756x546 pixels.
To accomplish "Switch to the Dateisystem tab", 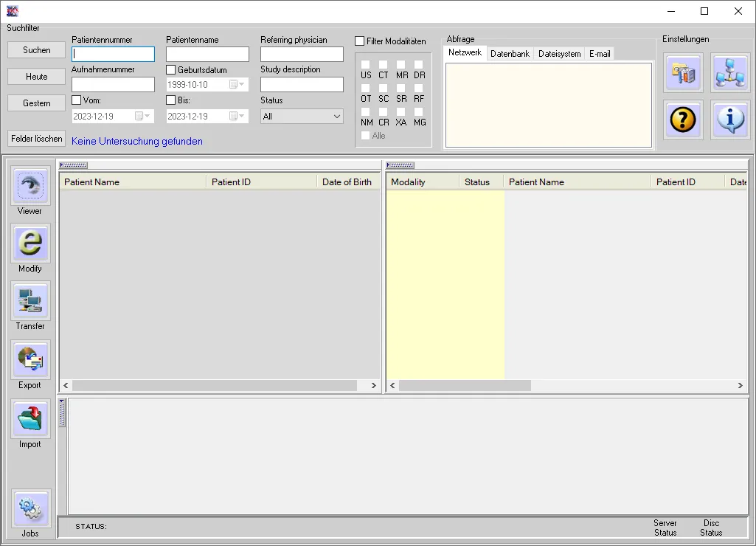I will (x=559, y=54).
